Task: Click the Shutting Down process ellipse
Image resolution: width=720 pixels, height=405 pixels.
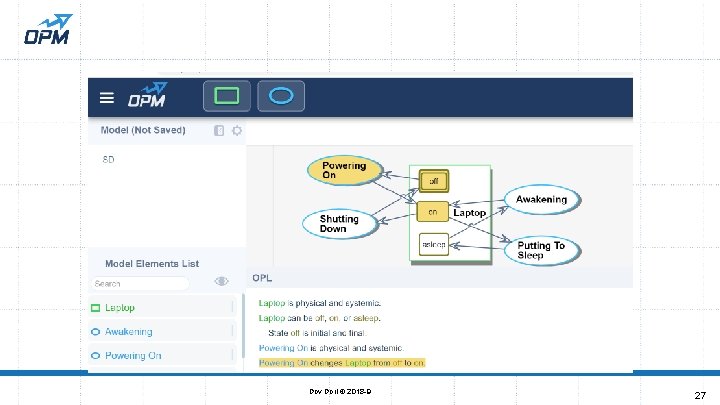Action: (x=340, y=224)
